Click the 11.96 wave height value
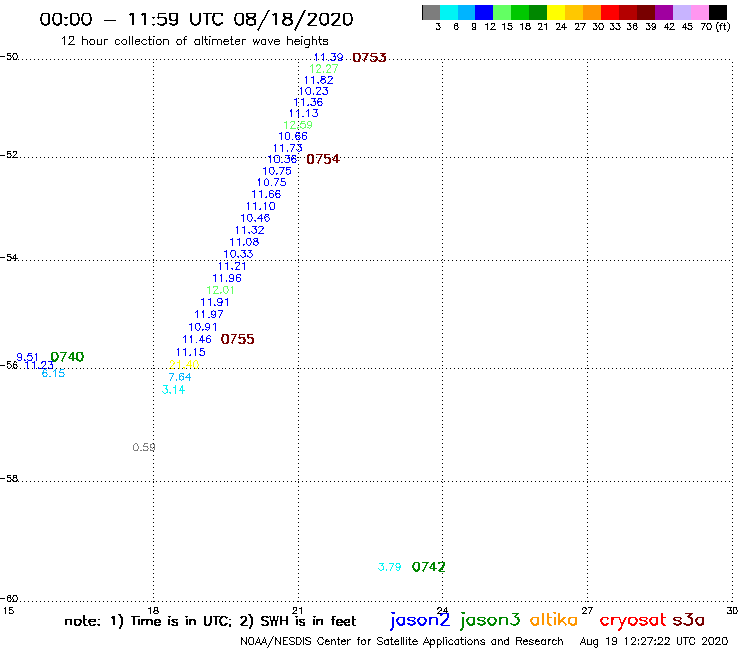 227,279
